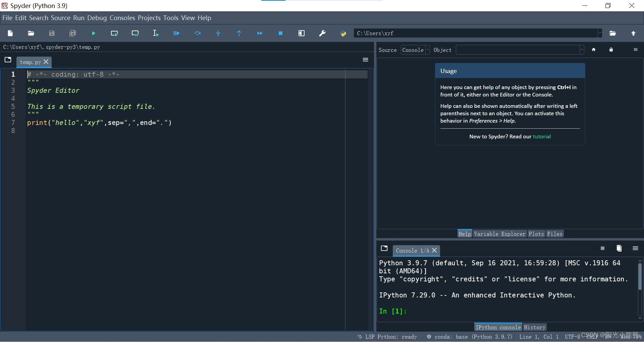644x342 pixels.
Task: Run selection or current line
Action: pos(156,33)
